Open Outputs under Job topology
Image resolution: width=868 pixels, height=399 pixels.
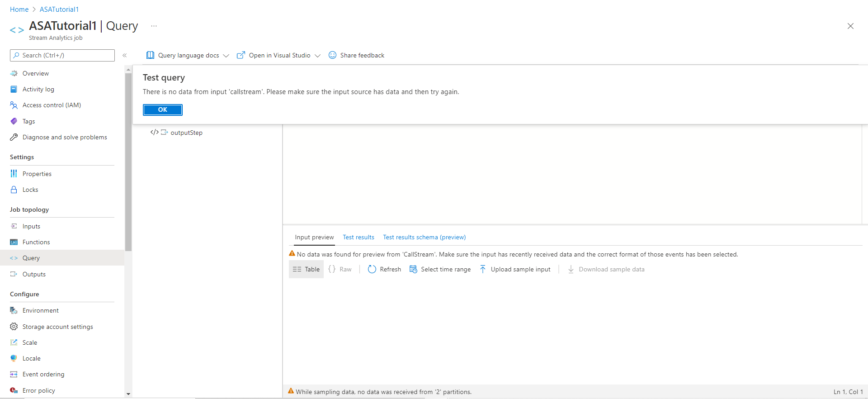pos(34,274)
